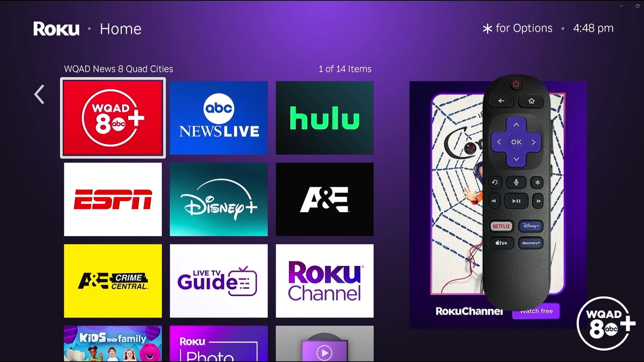This screenshot has height=362, width=644.
Task: Open Disney+ app
Action: tap(218, 199)
